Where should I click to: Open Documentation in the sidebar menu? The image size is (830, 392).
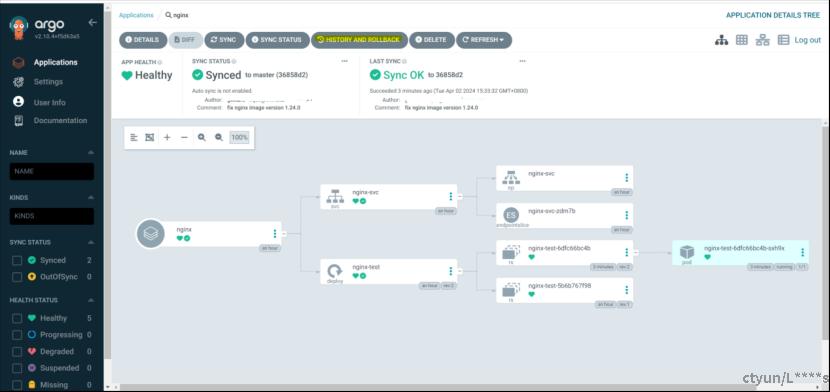click(x=60, y=121)
